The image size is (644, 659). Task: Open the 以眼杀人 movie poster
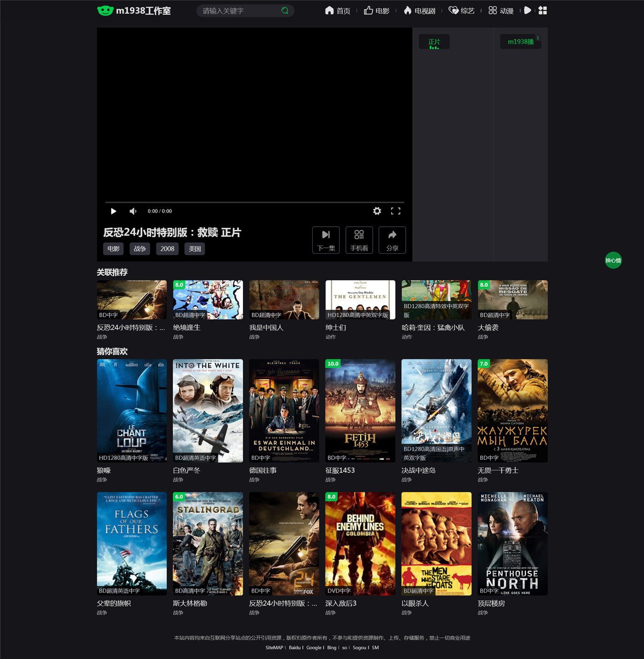point(437,544)
